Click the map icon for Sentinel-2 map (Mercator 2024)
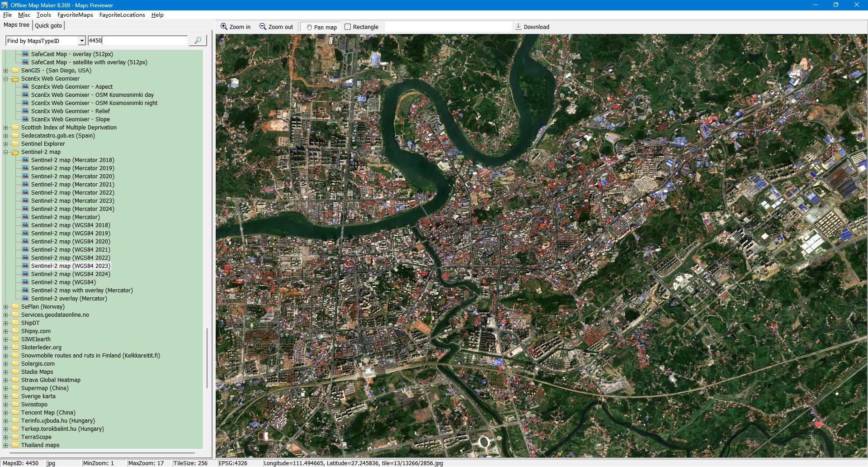 [x=25, y=209]
